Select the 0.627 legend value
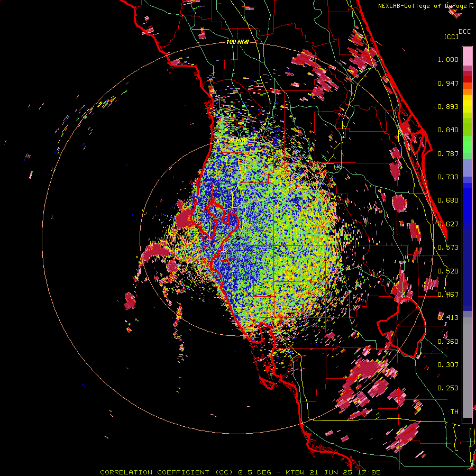Viewport: 476px width, 476px height. click(448, 224)
